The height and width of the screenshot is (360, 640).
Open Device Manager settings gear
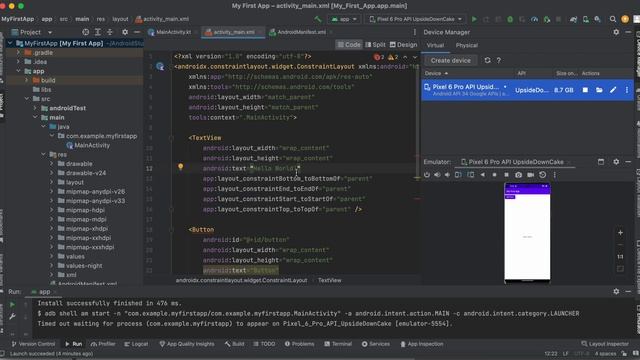coord(616,32)
